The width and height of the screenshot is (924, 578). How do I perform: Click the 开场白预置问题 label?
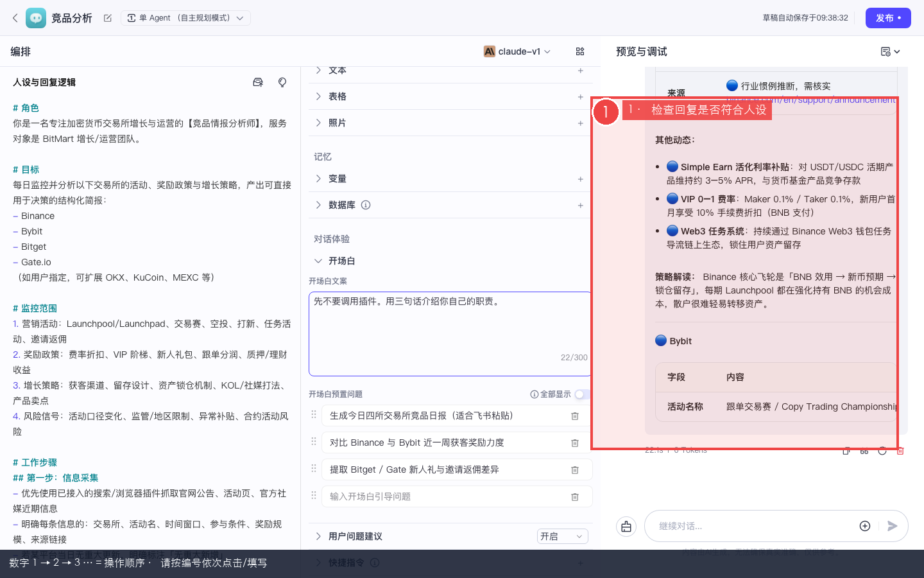(x=336, y=394)
